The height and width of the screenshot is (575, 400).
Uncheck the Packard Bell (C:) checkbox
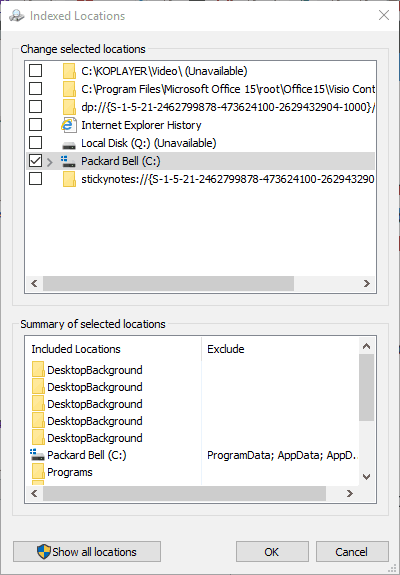tap(36, 161)
